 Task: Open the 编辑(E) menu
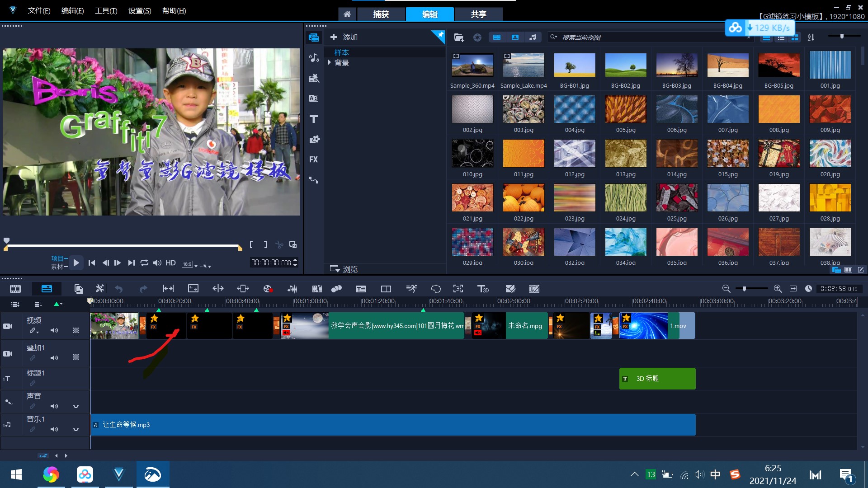pos(72,10)
